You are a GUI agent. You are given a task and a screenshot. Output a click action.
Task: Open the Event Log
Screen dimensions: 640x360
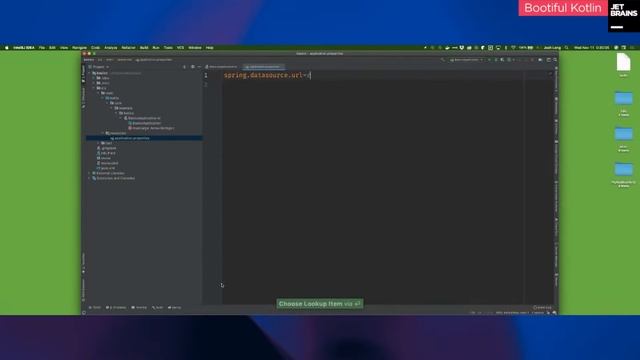[x=542, y=307]
